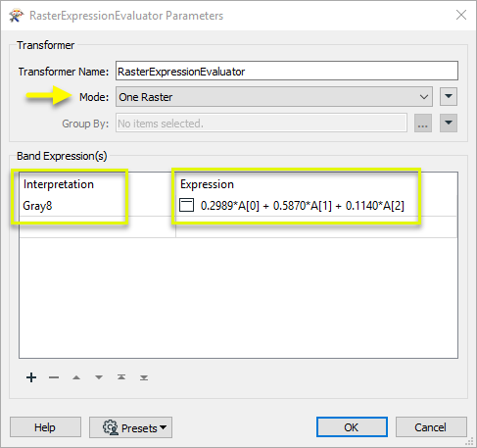
Task: Click the FME app icon in title bar
Action: click(x=17, y=16)
